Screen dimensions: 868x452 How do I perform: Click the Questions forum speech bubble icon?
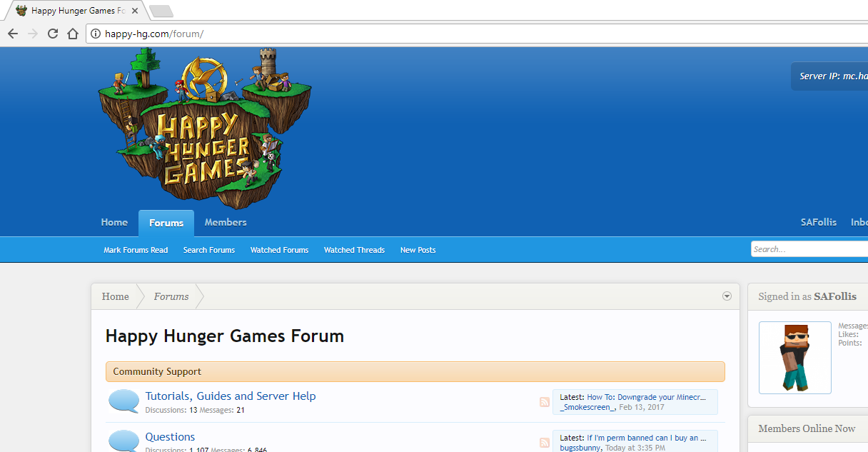pyautogui.click(x=123, y=441)
